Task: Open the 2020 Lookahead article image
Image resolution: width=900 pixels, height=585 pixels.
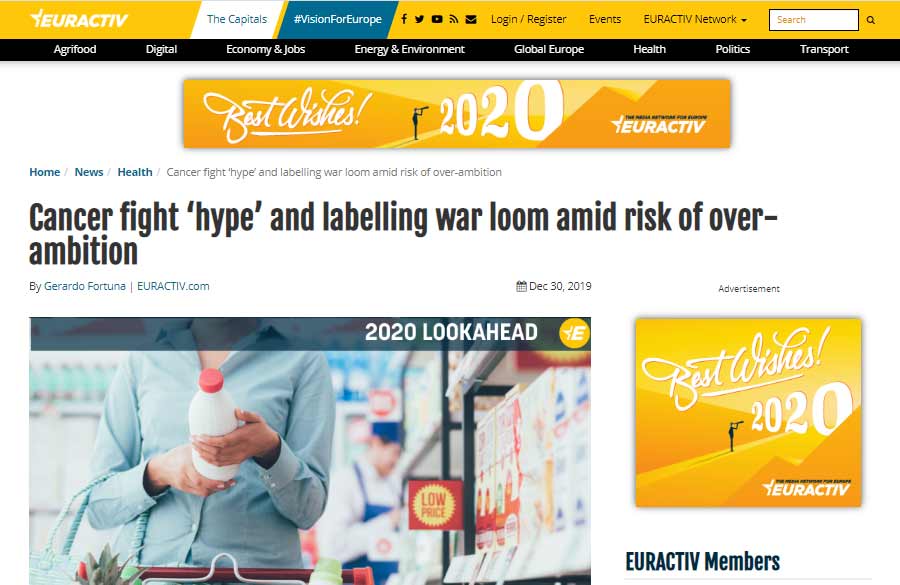Action: 310,451
